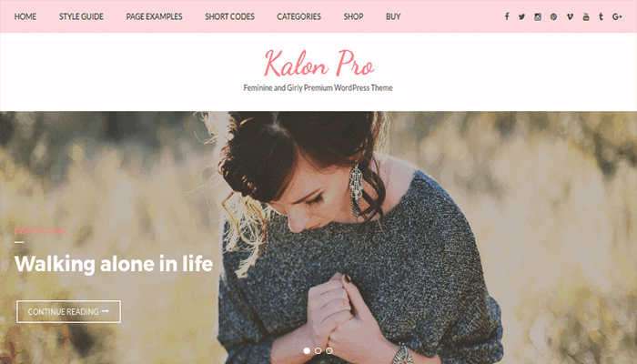
Task: Switch to the second slide dot
Action: (318, 350)
